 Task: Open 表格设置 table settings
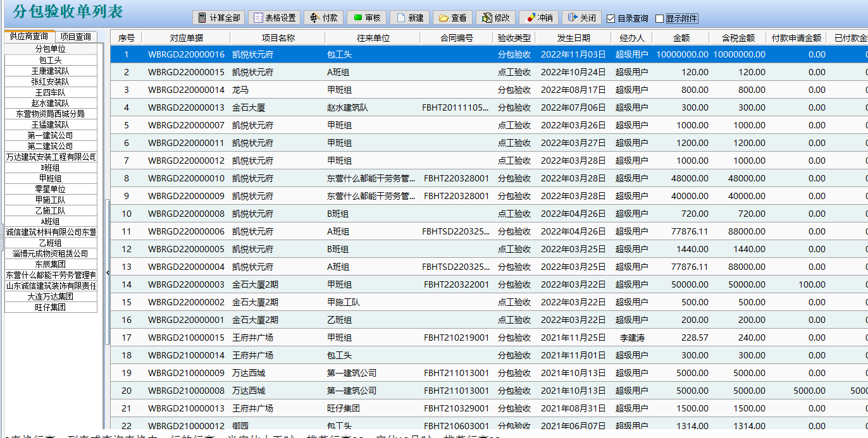point(274,18)
